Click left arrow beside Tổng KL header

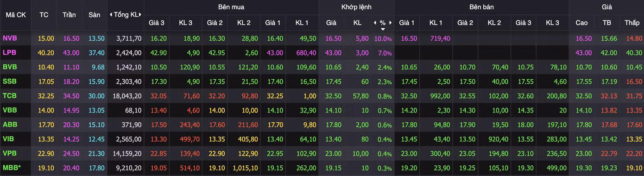[111, 15]
